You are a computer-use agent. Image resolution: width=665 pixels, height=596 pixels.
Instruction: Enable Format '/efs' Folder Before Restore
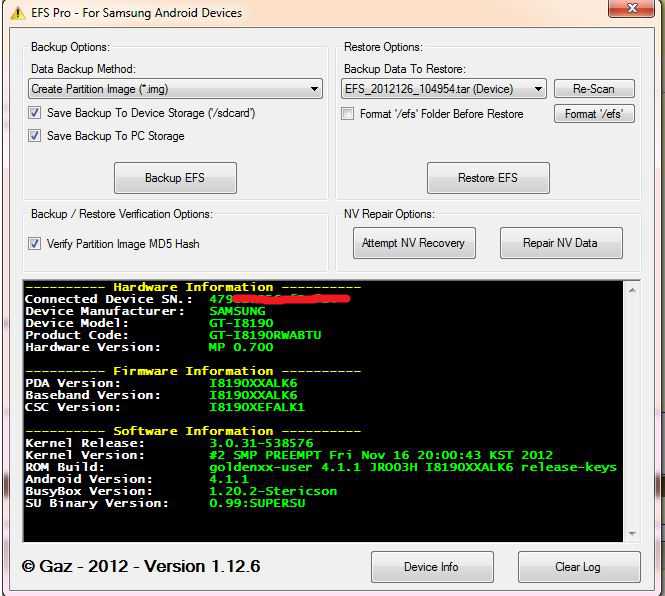(348, 114)
